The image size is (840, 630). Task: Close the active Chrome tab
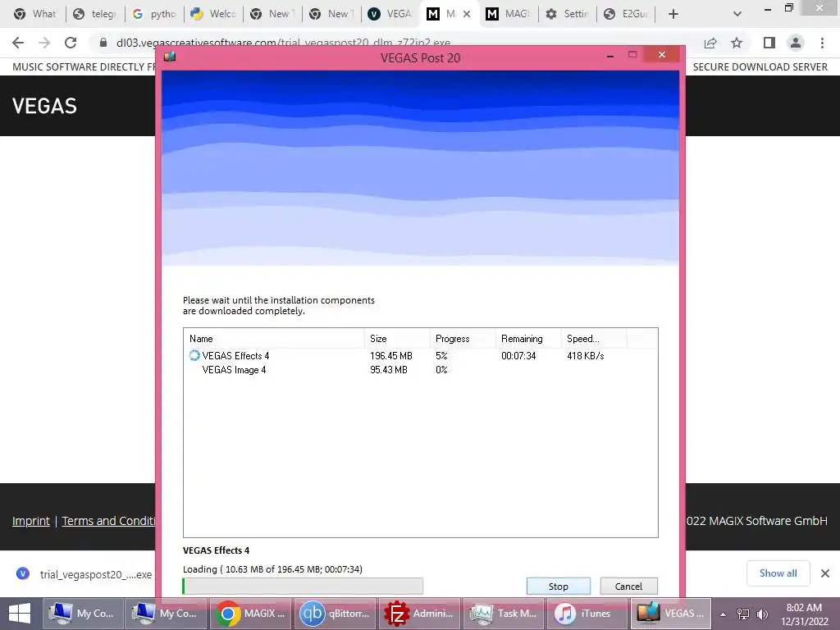pos(467,14)
